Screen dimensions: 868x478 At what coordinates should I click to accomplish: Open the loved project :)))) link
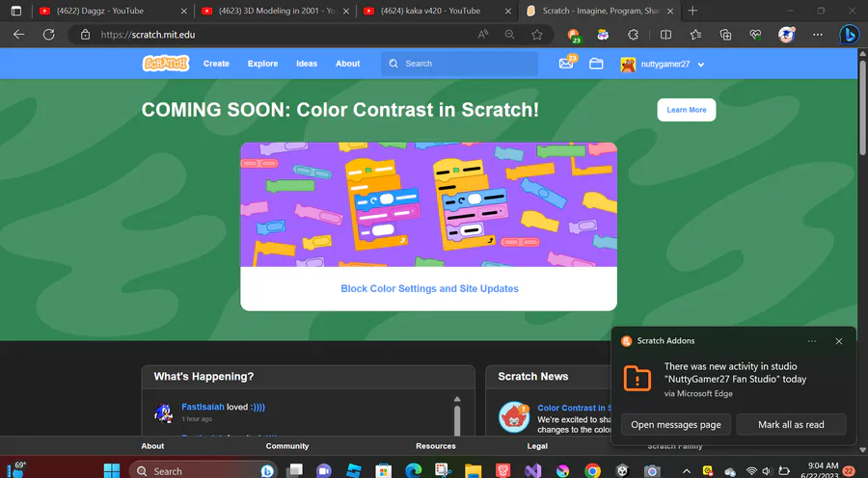[258, 407]
